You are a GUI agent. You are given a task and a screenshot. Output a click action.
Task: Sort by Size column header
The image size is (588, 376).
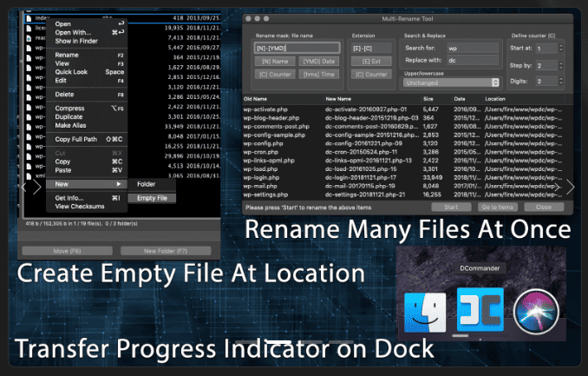pyautogui.click(x=436, y=99)
